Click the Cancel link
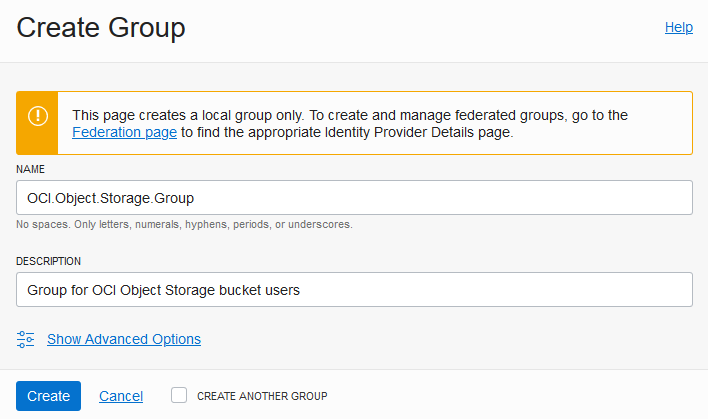The height and width of the screenshot is (419, 708). pos(121,396)
